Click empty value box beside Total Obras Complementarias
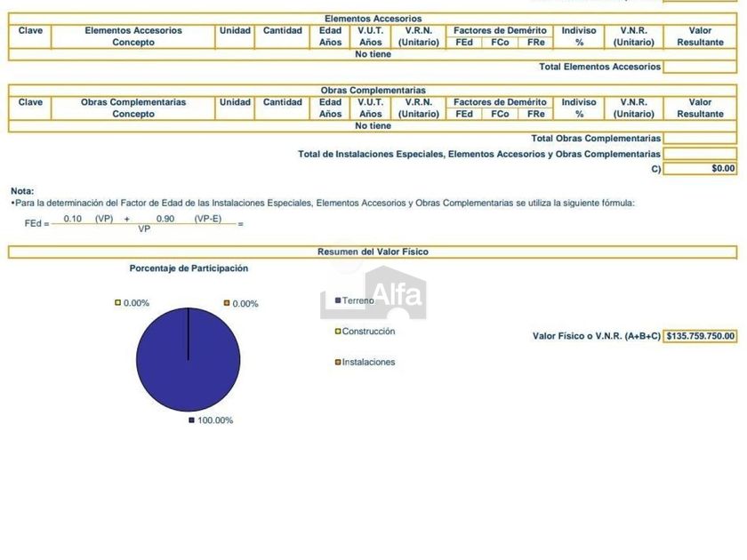Viewport: 747px width, 560px height. (x=700, y=139)
